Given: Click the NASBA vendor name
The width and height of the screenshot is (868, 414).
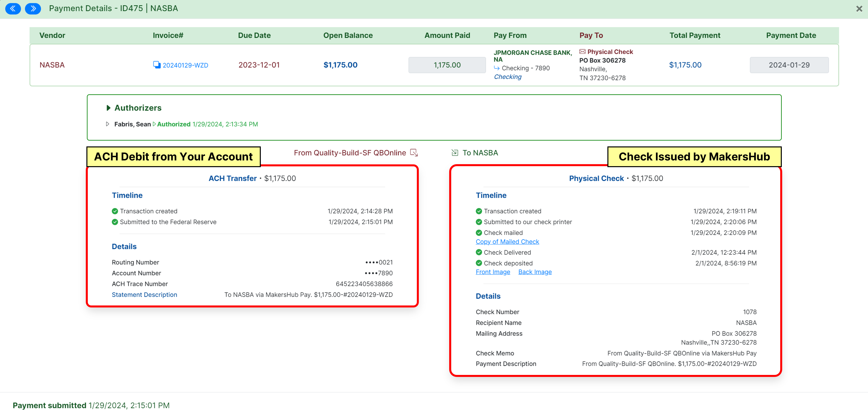Looking at the screenshot, I should [x=52, y=65].
